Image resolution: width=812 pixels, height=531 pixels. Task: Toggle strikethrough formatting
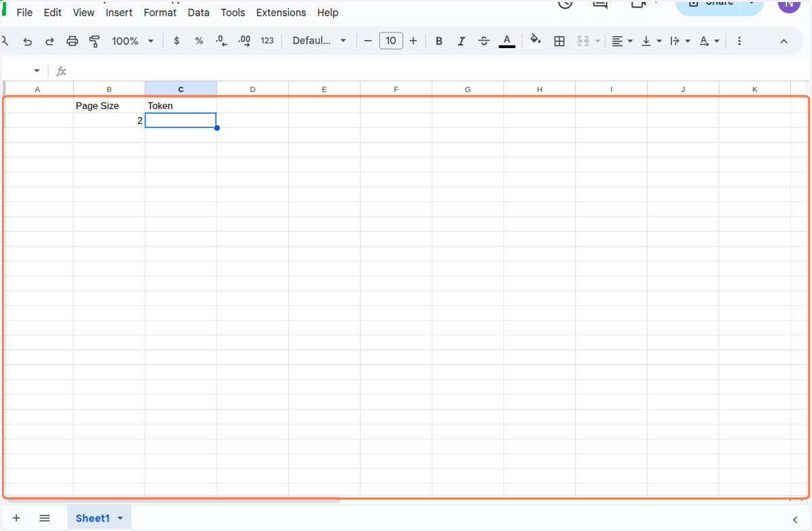pos(484,41)
